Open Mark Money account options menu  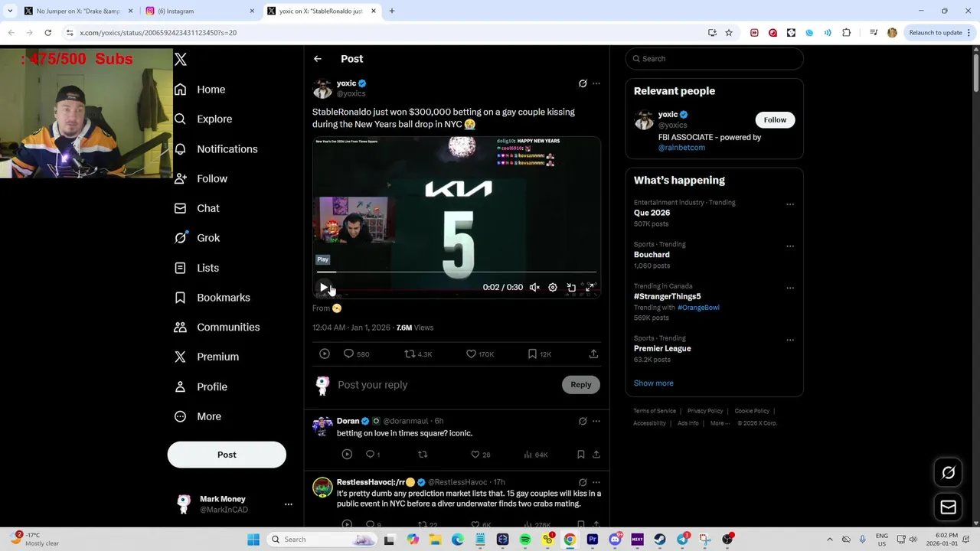288,504
